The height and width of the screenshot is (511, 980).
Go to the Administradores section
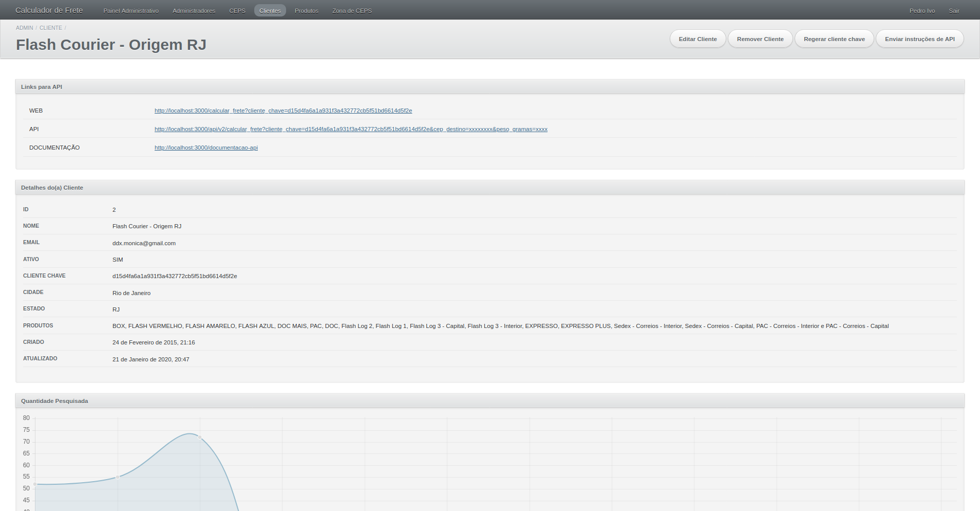194,11
